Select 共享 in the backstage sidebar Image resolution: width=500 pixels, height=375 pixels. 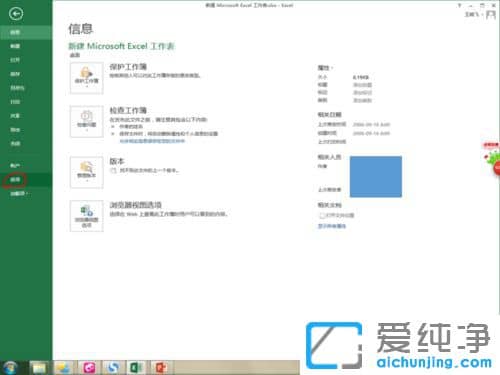pyautogui.click(x=26, y=116)
